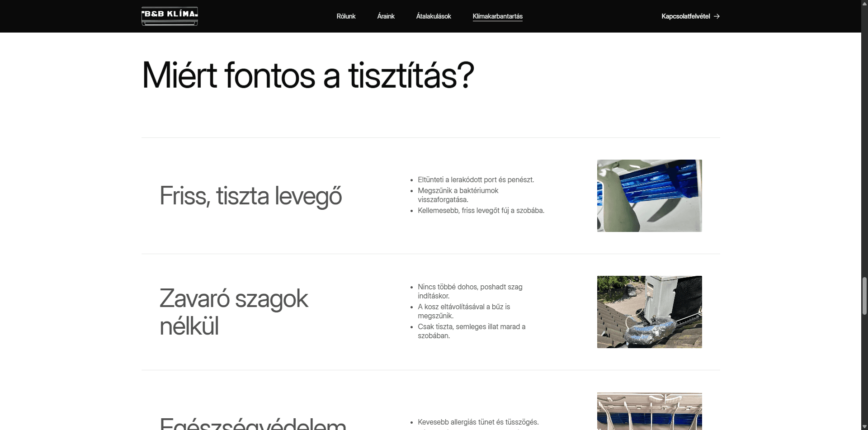Open the Rólunk menu item
868x430 pixels.
point(346,16)
